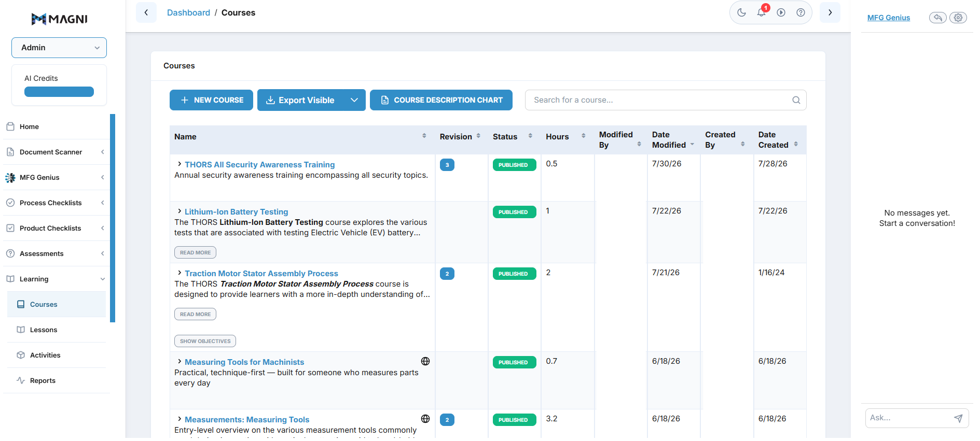Open Lithium-Ion Battery Testing course

click(x=237, y=212)
